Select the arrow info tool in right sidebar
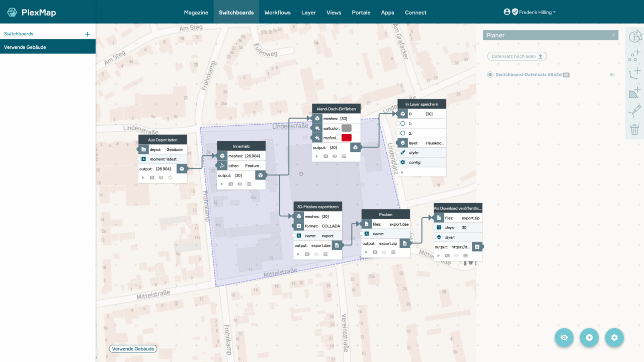Screen dimensions: 644x362 pos(634,36)
